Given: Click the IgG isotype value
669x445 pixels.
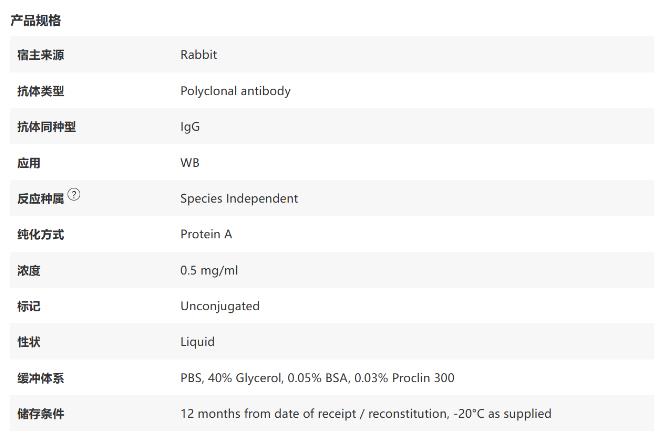Looking at the screenshot, I should (190, 127).
